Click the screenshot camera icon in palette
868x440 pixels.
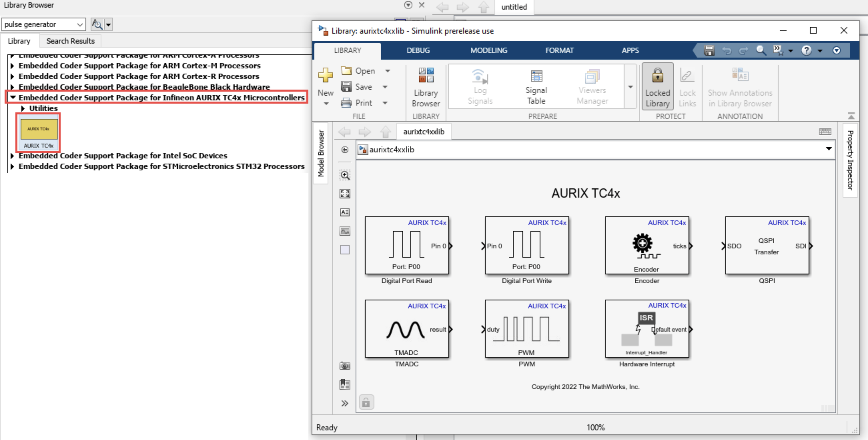345,366
